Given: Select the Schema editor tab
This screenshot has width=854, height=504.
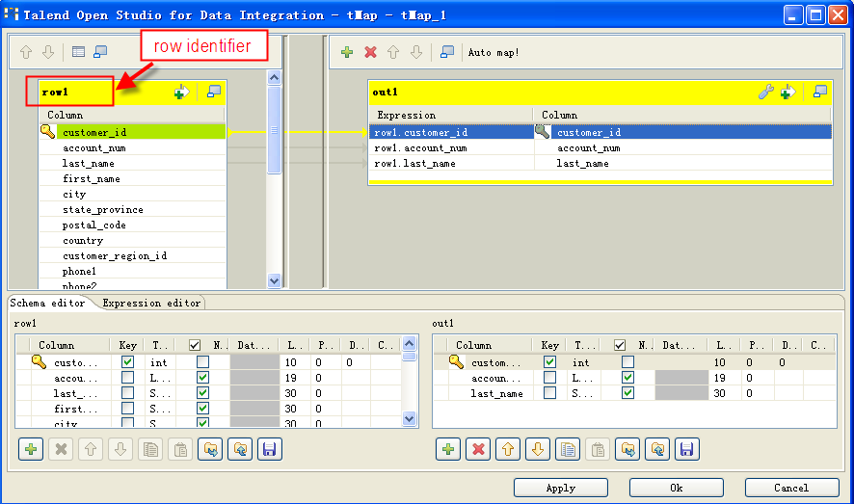Looking at the screenshot, I should pyautogui.click(x=48, y=303).
